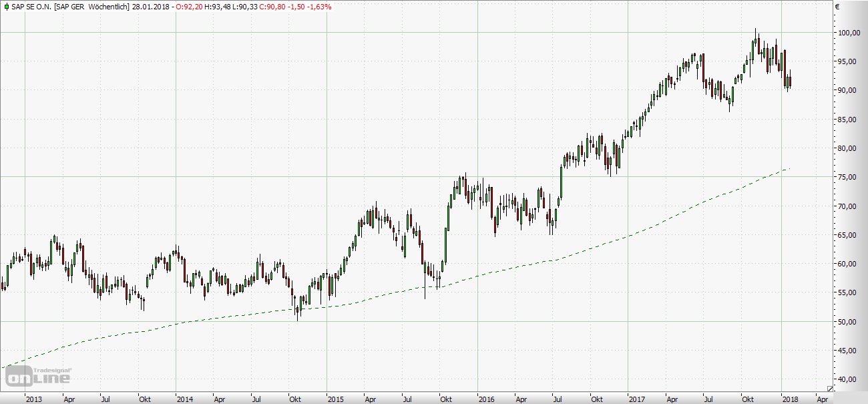Click the 2017 year label on time axis

coord(638,399)
